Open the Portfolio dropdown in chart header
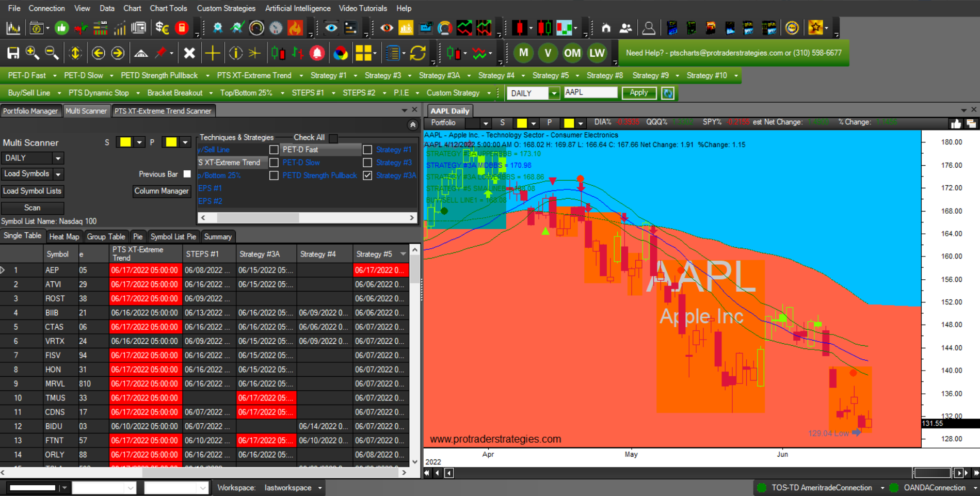This screenshot has width=980, height=496. pos(485,123)
